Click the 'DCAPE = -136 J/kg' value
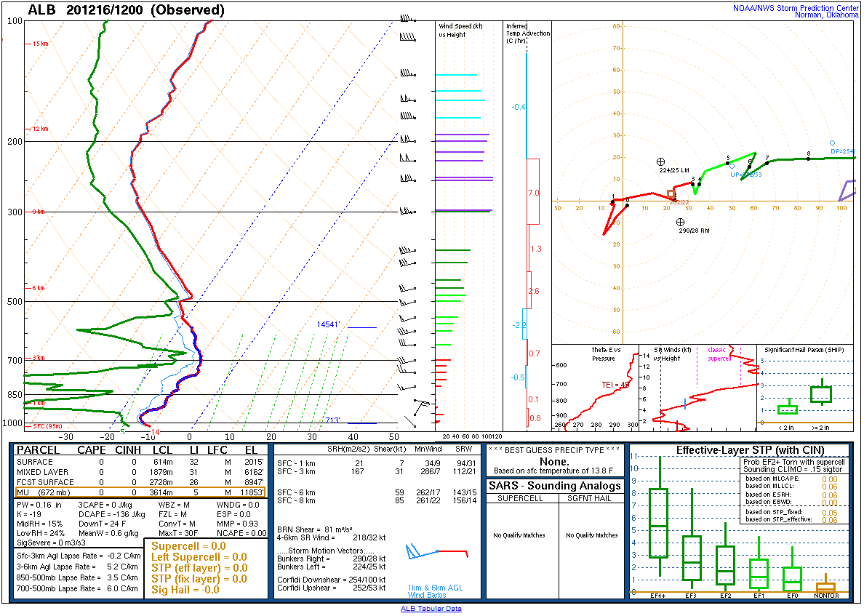 point(111,514)
